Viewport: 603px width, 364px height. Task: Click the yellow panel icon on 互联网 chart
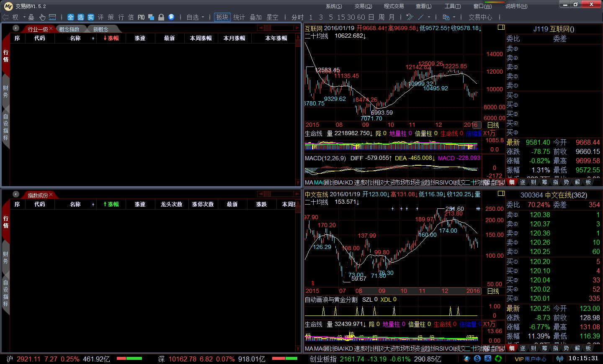pos(501,28)
